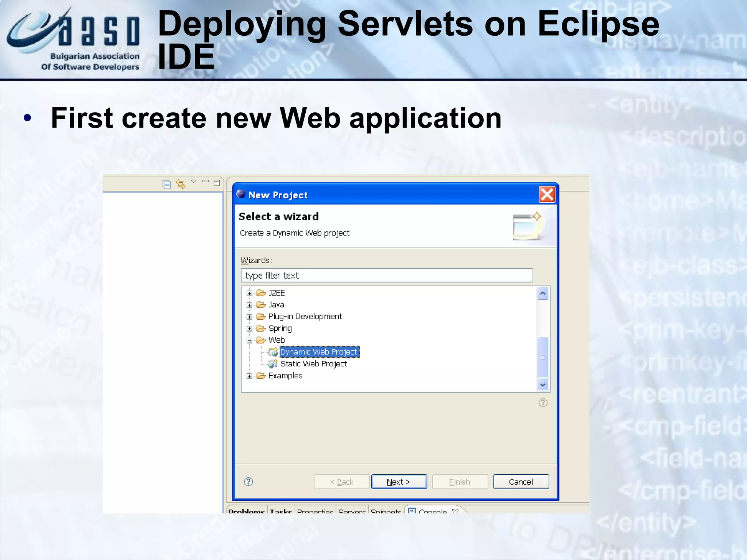Click the small help icon below wizard list
The width and height of the screenshot is (747, 560).
(x=543, y=402)
